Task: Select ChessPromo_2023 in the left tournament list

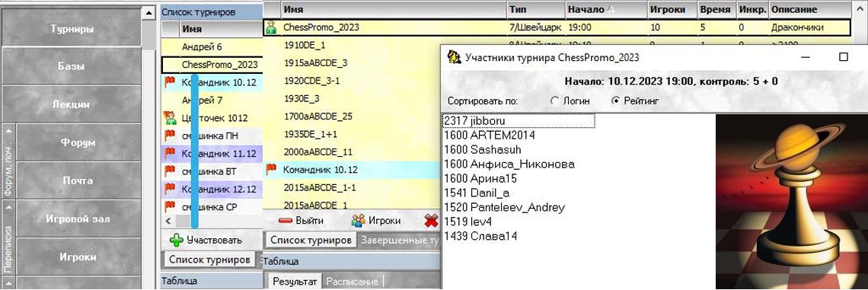Action: [212, 65]
